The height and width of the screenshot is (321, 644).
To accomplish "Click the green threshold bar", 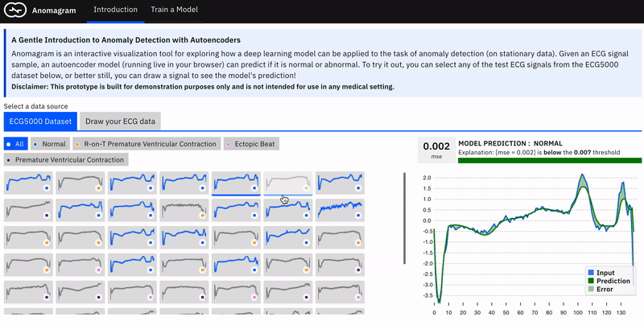I will coord(550,161).
